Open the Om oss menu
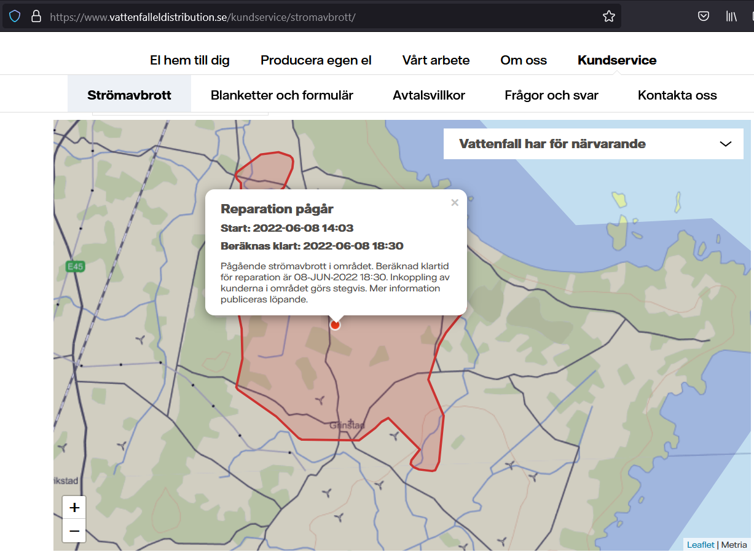The height and width of the screenshot is (560, 754). pyautogui.click(x=524, y=60)
